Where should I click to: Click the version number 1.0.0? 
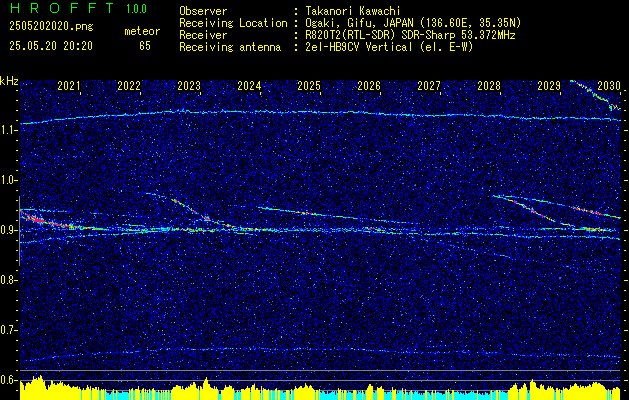[136, 8]
